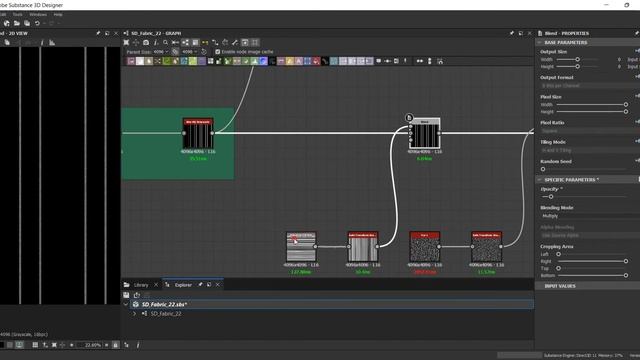
Task: Open the Output Format dropdown
Action: click(x=590, y=86)
